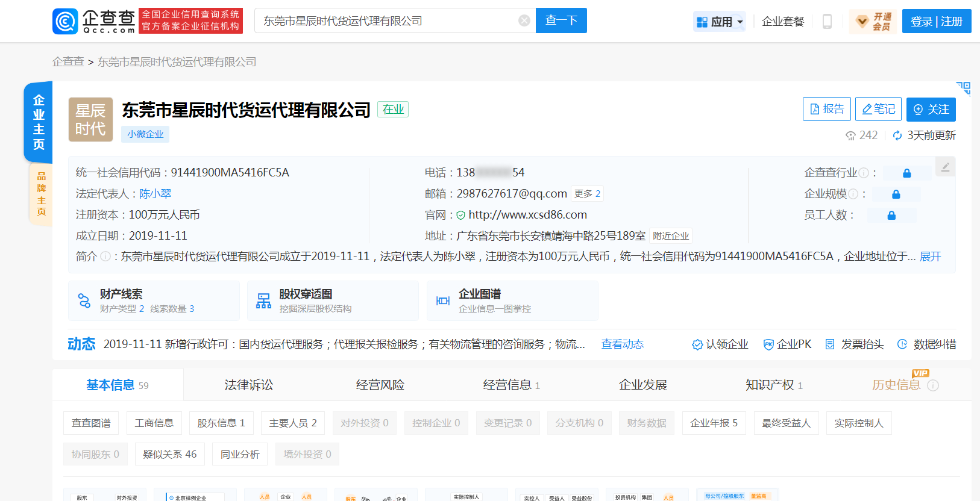
Task: Click the 股权穿透图 structure icon
Action: tap(263, 300)
